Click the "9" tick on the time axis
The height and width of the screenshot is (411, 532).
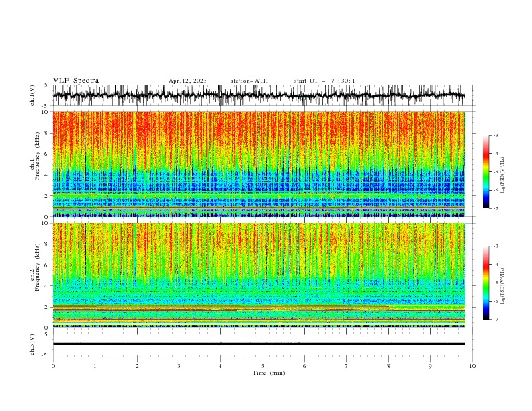pos(430,366)
